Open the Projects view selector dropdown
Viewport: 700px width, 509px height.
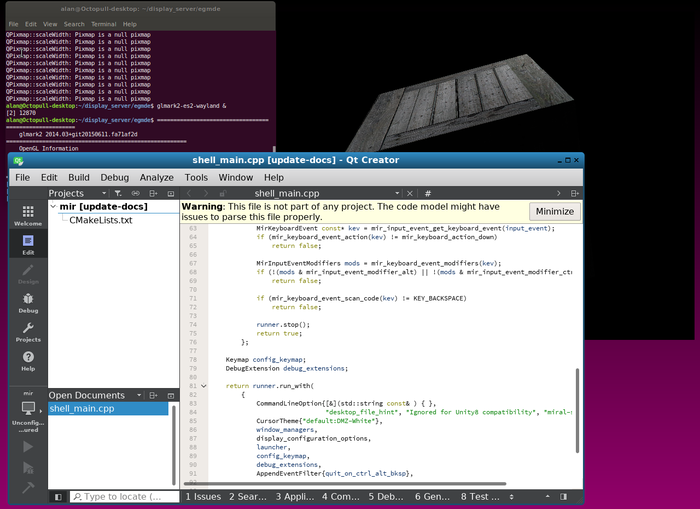[x=104, y=193]
